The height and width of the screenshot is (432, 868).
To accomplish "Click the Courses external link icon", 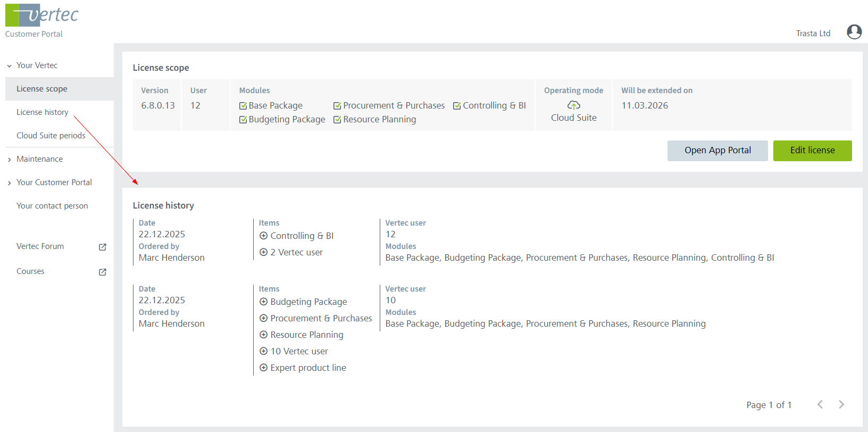I will point(103,272).
